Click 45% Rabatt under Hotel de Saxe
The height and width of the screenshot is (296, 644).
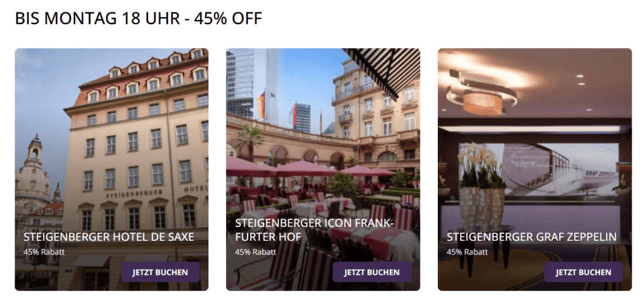point(44,252)
